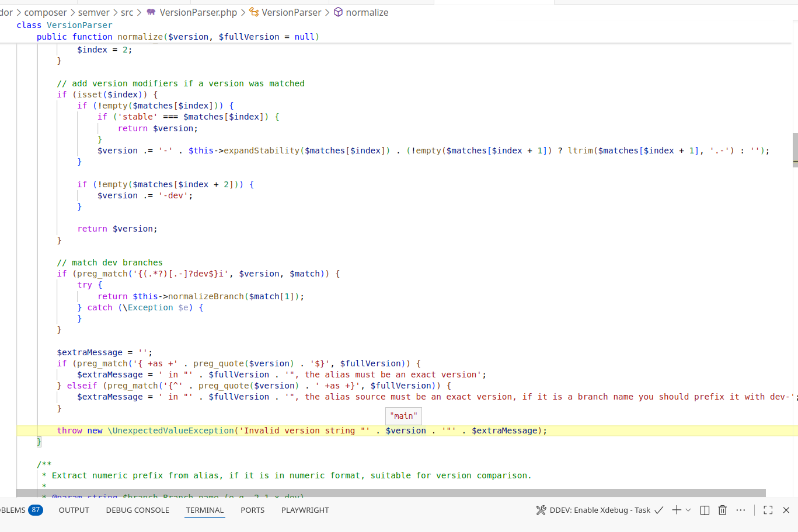Viewport: 798px width, 532px height.
Task: Click the DDEV Enable Xdebug task tools icon
Action: point(541,510)
